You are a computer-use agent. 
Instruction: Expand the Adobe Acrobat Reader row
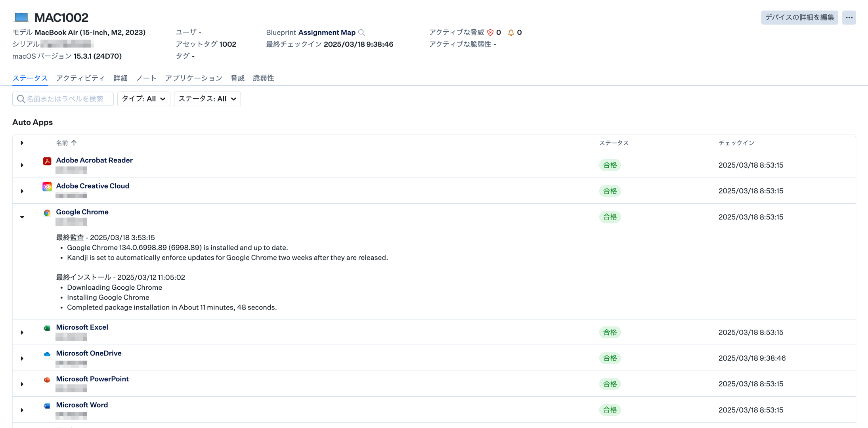point(22,165)
